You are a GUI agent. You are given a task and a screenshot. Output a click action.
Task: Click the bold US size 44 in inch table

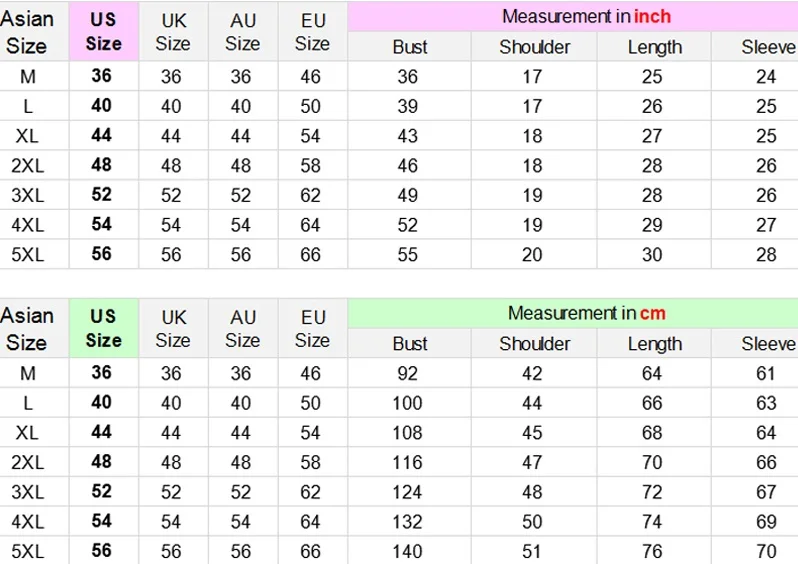(102, 135)
